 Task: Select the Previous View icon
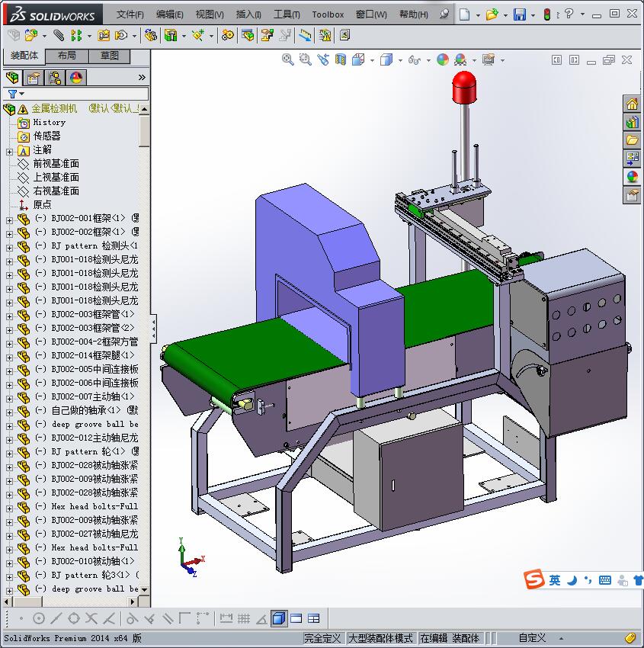click(x=323, y=60)
